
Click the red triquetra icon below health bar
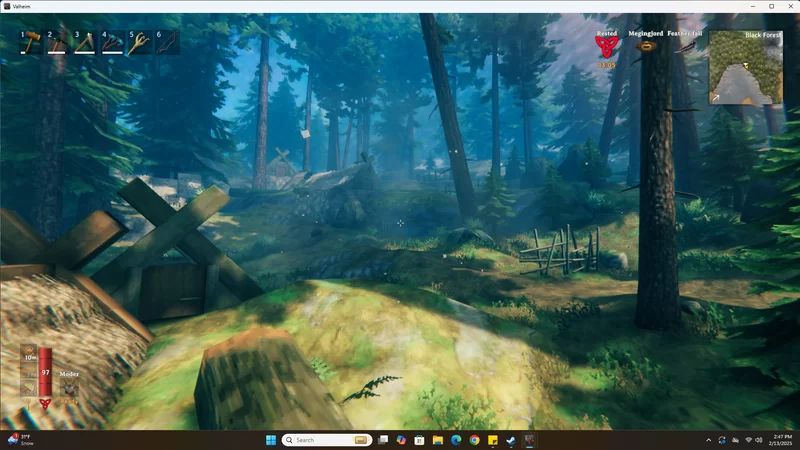point(45,404)
